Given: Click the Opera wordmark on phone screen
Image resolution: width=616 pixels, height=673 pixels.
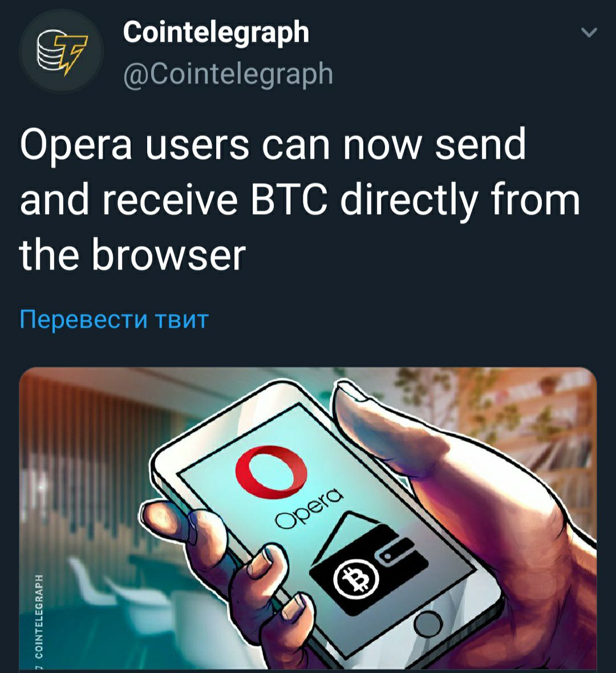Looking at the screenshot, I should coord(309,508).
